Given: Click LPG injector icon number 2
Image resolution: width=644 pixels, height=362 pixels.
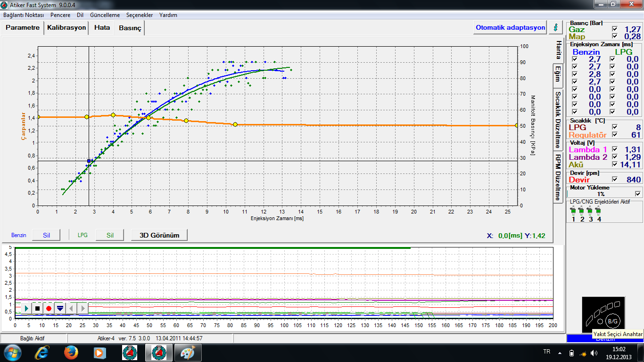Looking at the screenshot, I should tap(582, 211).
